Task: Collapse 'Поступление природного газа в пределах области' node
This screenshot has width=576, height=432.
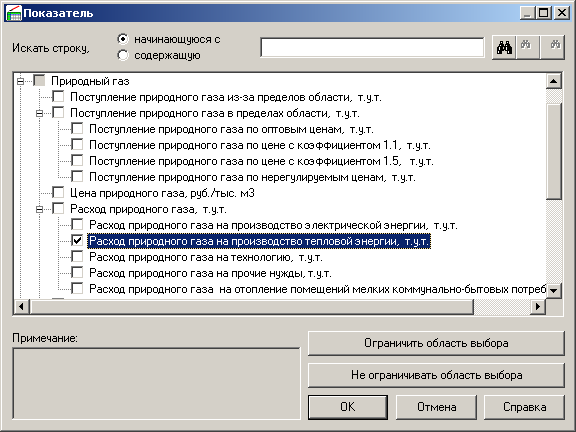Action: tap(39, 113)
